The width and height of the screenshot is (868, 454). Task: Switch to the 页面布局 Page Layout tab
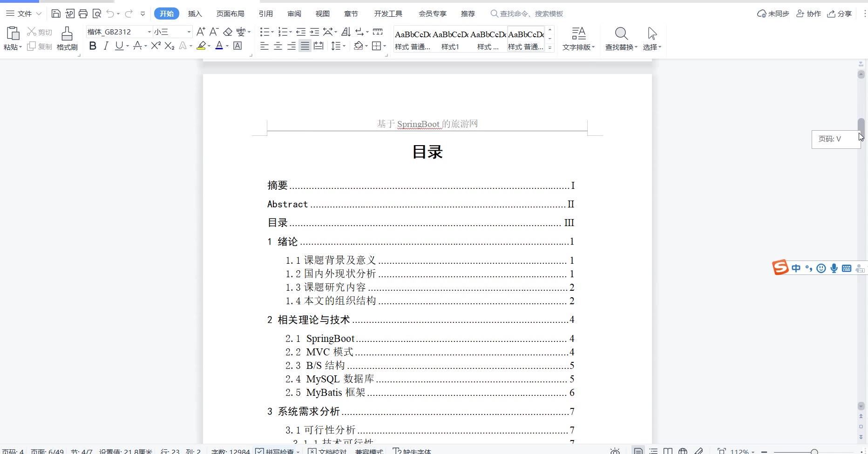230,13
